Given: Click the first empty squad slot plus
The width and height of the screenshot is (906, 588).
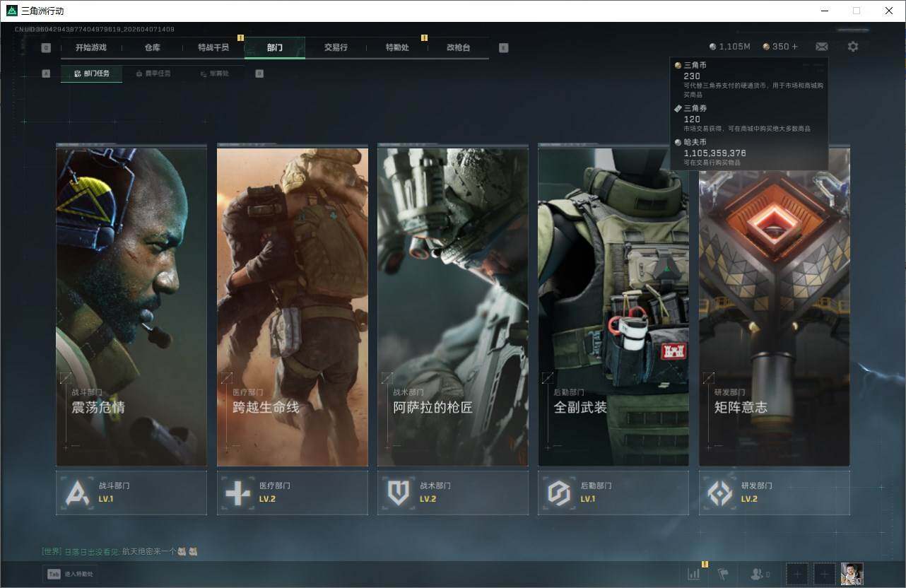Looking at the screenshot, I should (797, 574).
